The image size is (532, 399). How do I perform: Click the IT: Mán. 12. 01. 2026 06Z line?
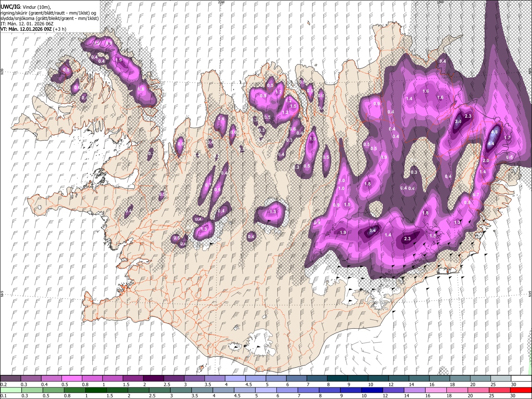27,24
